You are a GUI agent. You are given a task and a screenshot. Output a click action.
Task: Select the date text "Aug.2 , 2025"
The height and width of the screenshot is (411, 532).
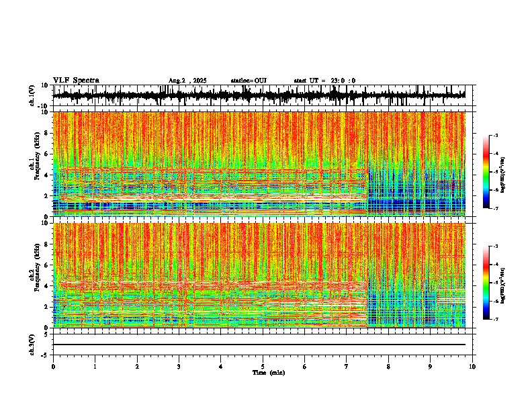[x=187, y=81]
